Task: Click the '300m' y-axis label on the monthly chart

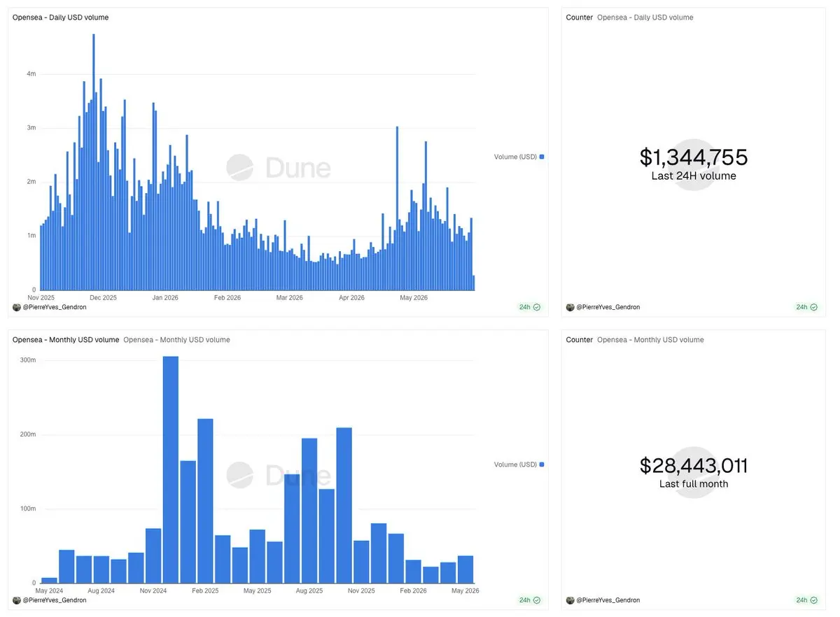Action: (28, 360)
